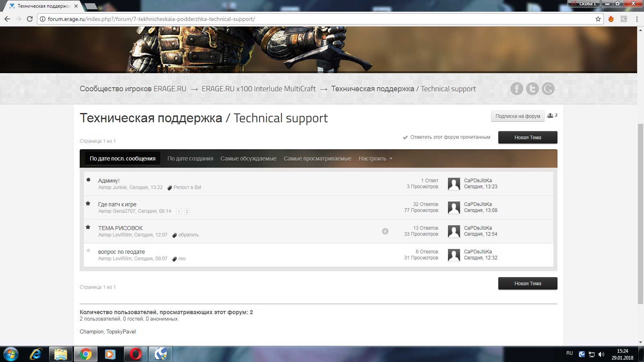Screen dimensions: 644x362
Task: Switch to Самые просматриваемые tab
Action: coord(318,158)
